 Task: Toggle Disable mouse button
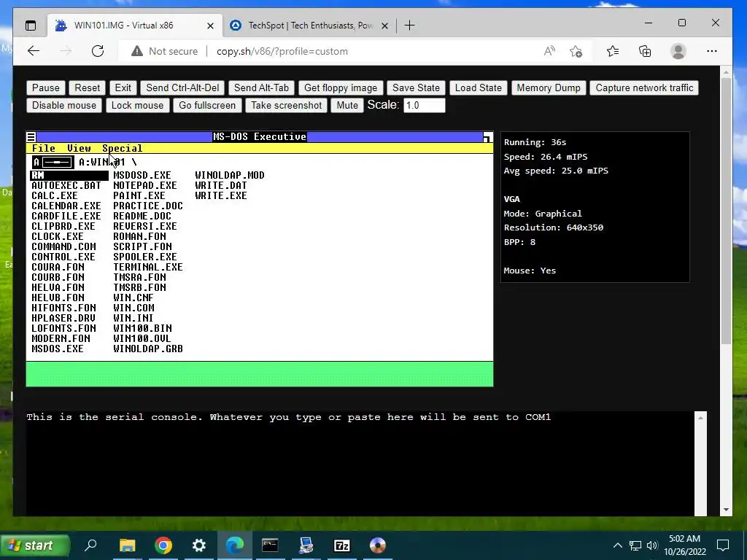pos(64,105)
